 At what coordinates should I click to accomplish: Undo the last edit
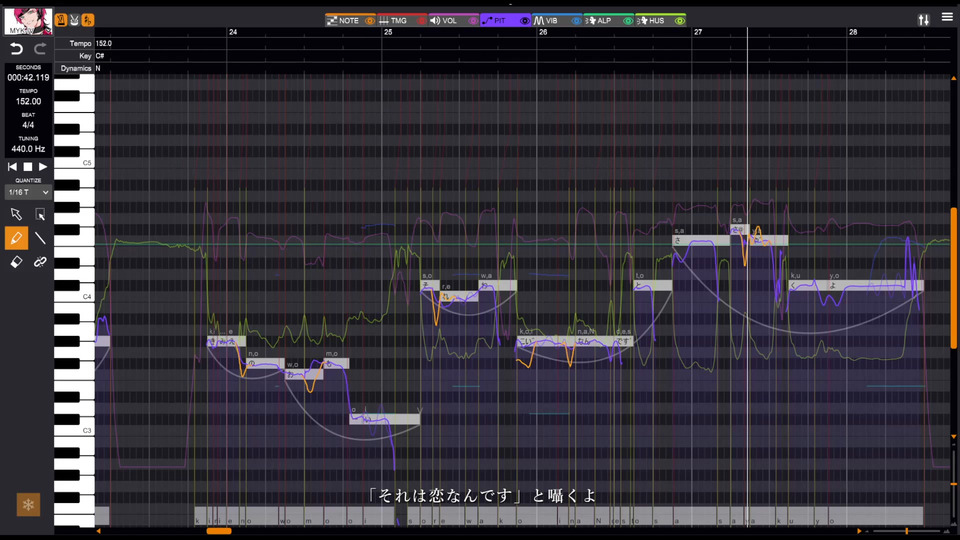(17, 49)
